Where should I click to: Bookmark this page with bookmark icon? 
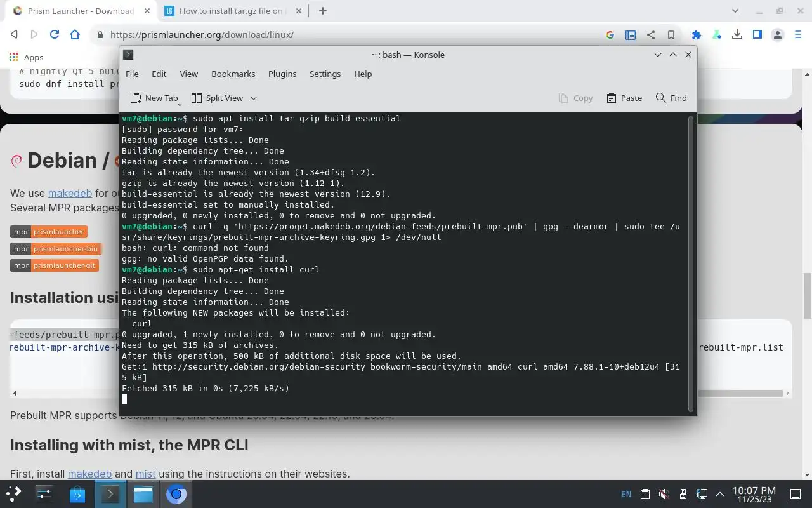tap(671, 35)
